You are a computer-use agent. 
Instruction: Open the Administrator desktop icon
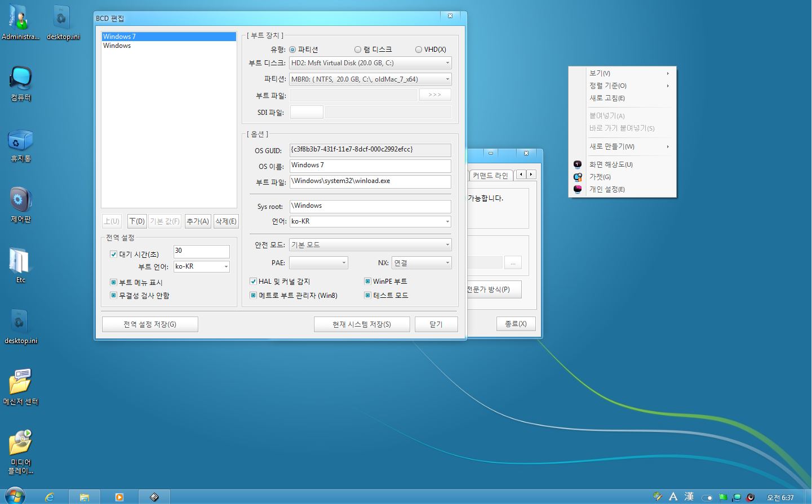pyautogui.click(x=20, y=23)
